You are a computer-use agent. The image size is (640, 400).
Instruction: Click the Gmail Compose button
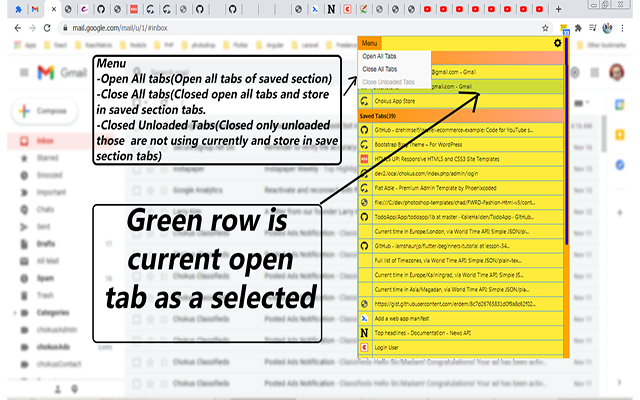tap(44, 111)
